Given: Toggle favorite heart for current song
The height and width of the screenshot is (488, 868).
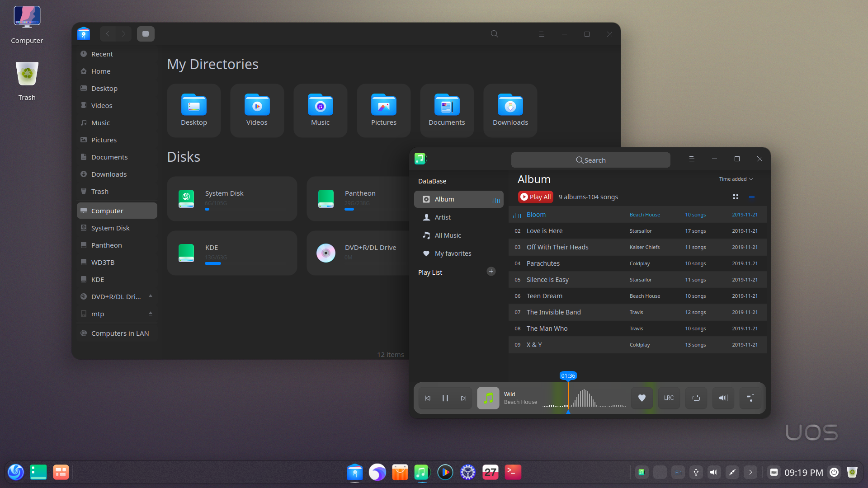Looking at the screenshot, I should click(x=642, y=398).
